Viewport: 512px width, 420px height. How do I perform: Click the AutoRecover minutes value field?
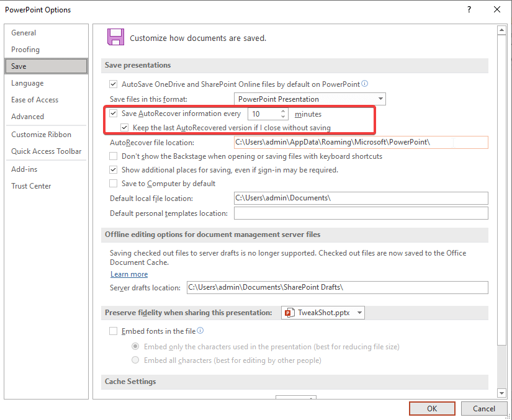[264, 114]
